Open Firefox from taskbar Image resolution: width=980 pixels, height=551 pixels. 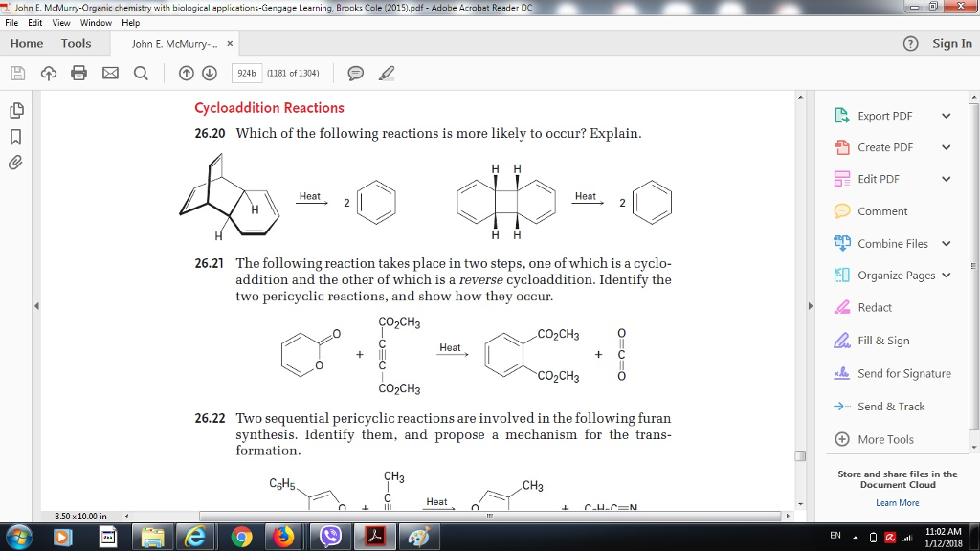283,537
